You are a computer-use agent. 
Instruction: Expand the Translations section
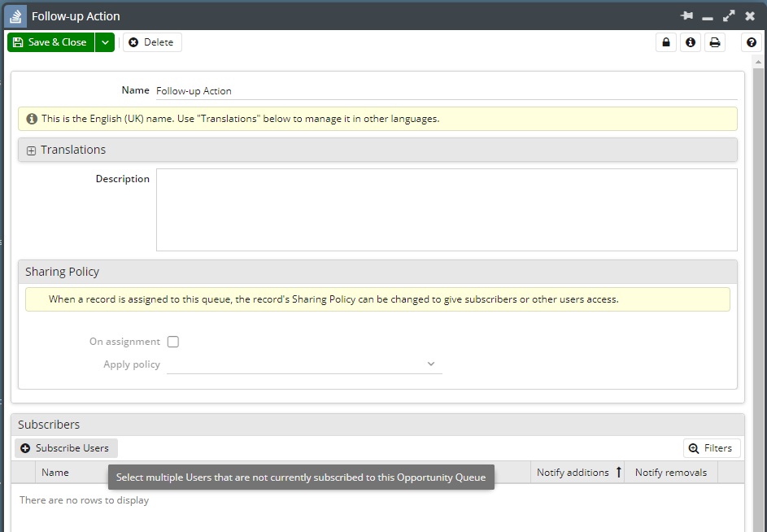point(31,150)
